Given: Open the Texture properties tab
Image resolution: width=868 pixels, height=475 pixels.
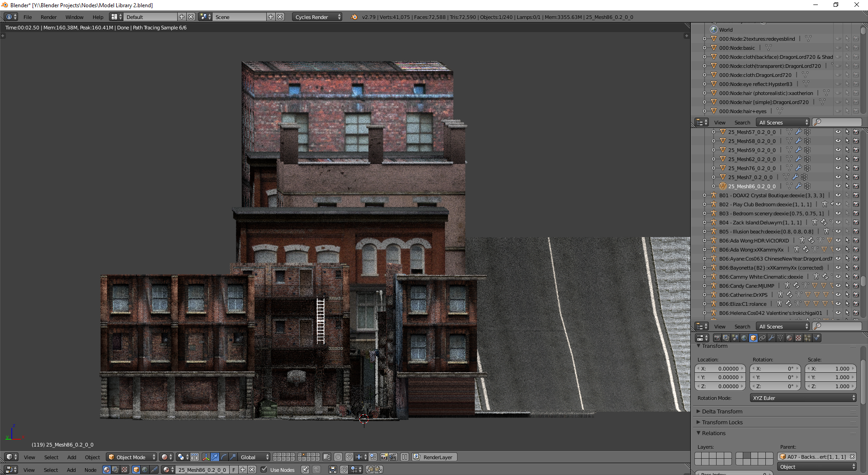Looking at the screenshot, I should 798,338.
